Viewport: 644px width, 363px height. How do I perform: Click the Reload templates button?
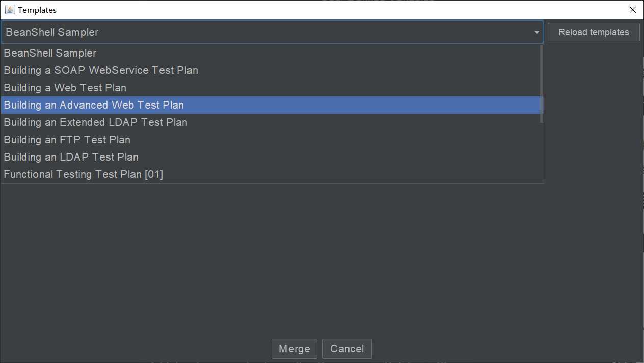click(594, 32)
